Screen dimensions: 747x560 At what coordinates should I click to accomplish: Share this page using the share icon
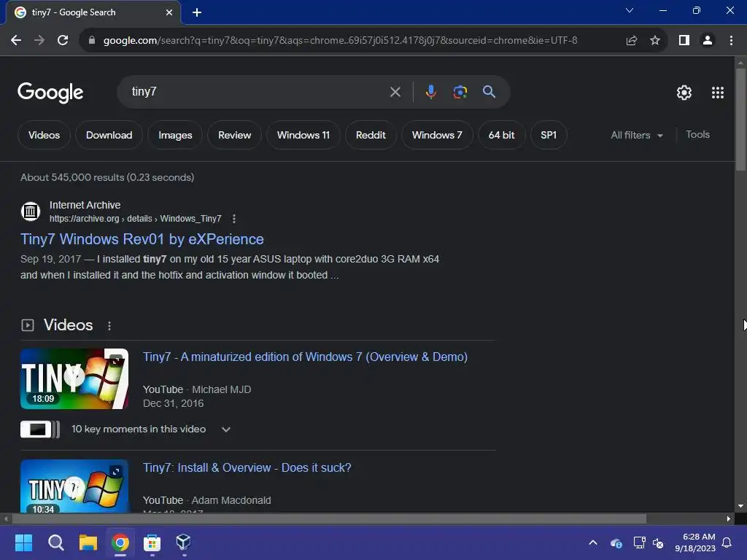pos(632,41)
